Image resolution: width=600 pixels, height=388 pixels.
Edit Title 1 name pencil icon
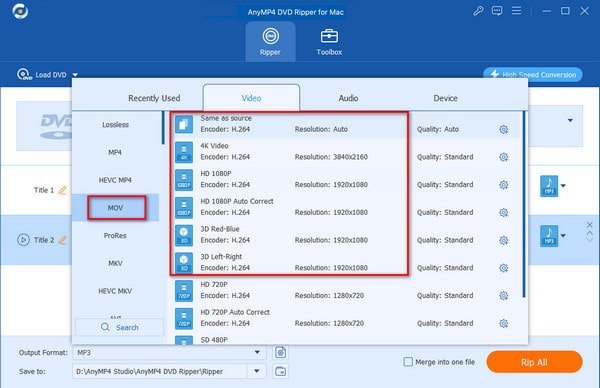coord(62,190)
